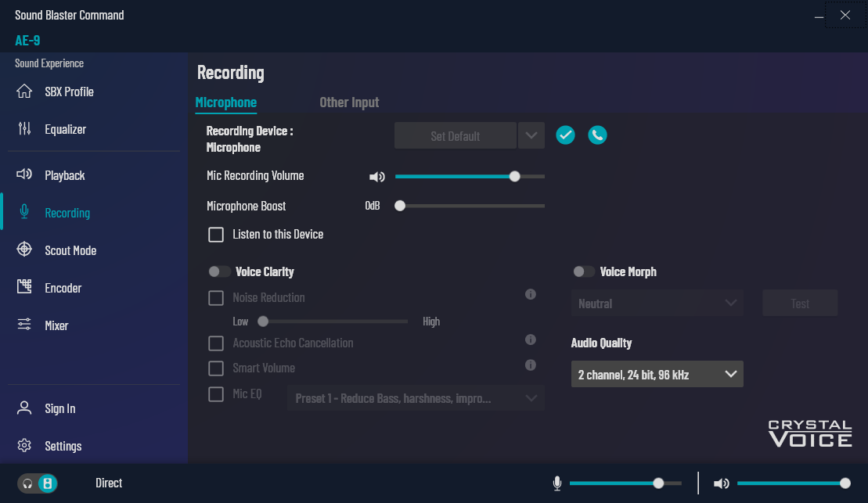This screenshot has width=868, height=503.
Task: Click Sign In in the sidebar
Action: (x=59, y=408)
